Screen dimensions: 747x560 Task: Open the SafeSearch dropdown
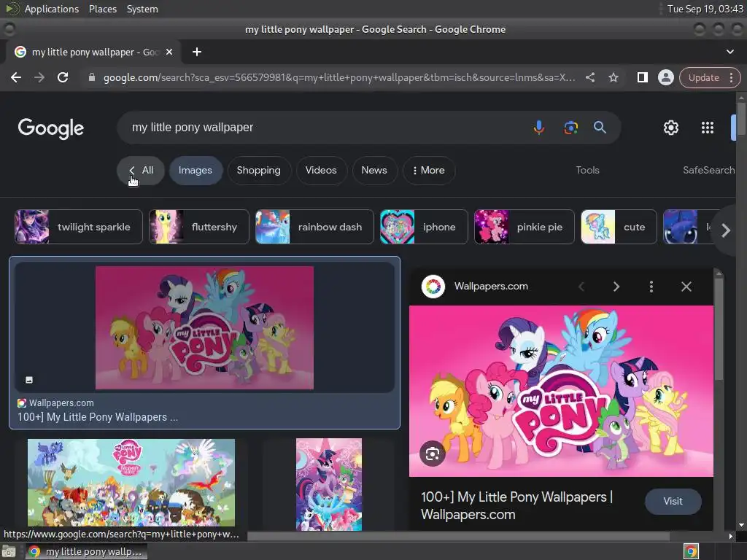709,171
